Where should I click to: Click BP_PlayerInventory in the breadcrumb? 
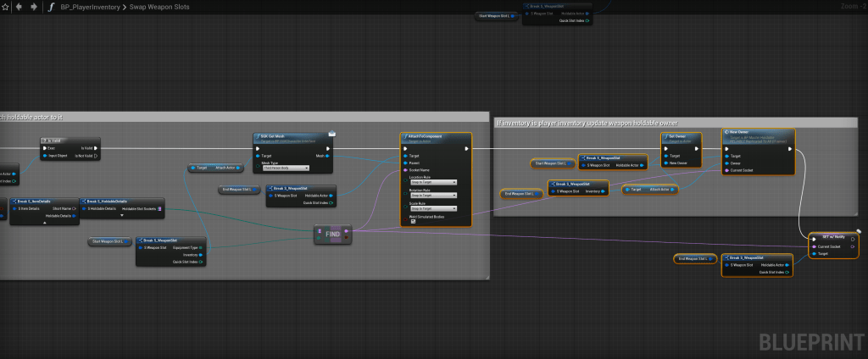click(x=88, y=7)
